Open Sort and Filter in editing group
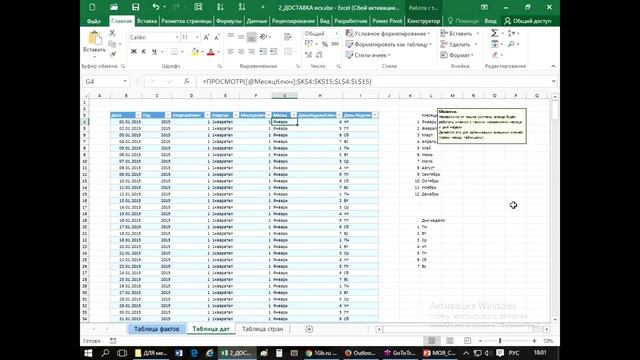The width and height of the screenshot is (640, 360). 511,33
